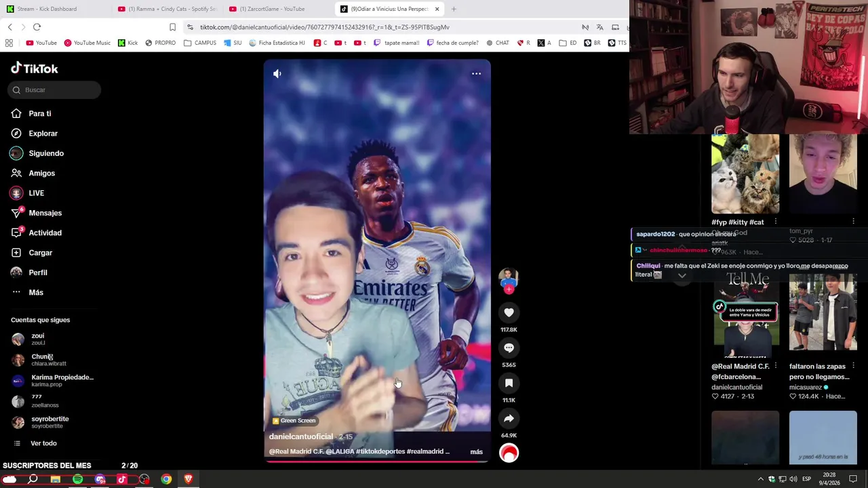The height and width of the screenshot is (488, 868).
Task: Follow the creator via red plus badge
Action: pos(509,289)
